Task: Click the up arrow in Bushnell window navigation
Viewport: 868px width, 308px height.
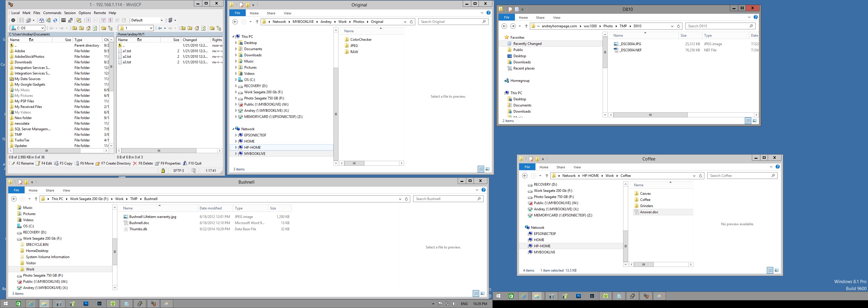Action: coord(36,199)
